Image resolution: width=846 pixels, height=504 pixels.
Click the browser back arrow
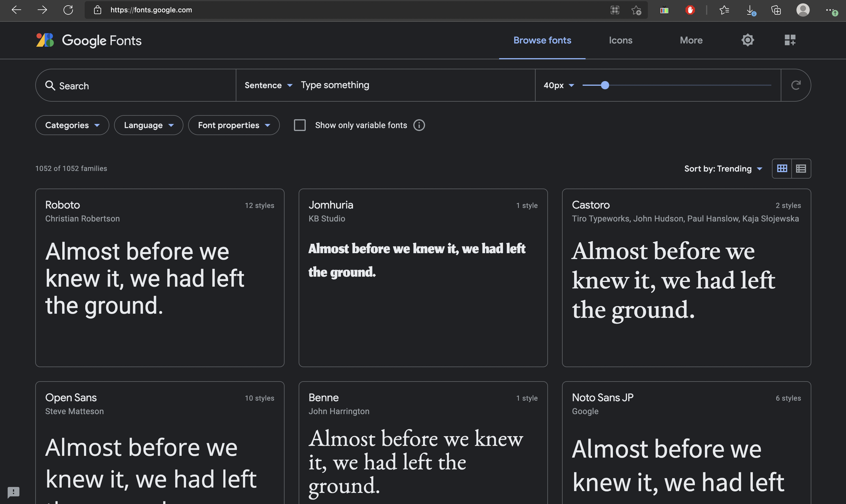click(x=16, y=10)
